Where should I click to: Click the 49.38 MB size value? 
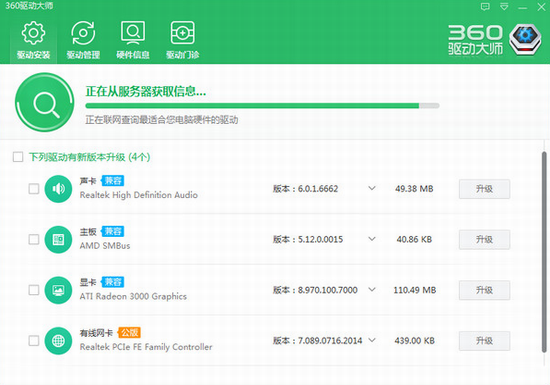(x=414, y=189)
